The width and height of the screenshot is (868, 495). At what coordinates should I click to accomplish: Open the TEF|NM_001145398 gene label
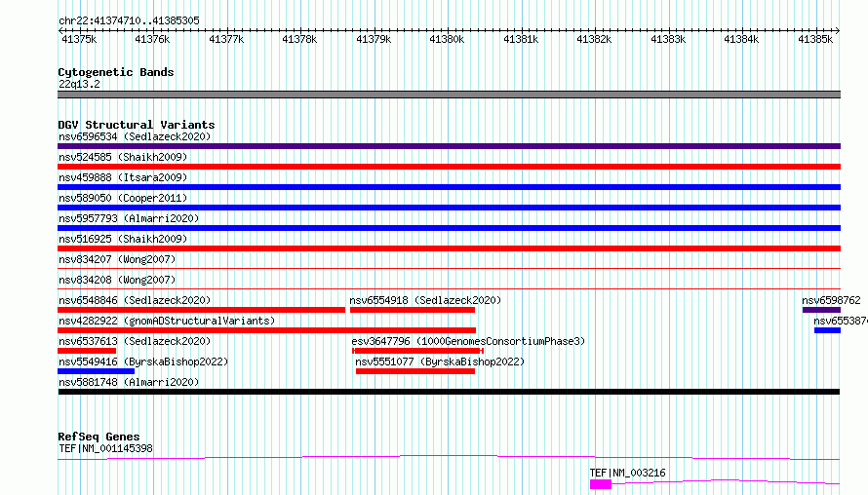point(105,448)
